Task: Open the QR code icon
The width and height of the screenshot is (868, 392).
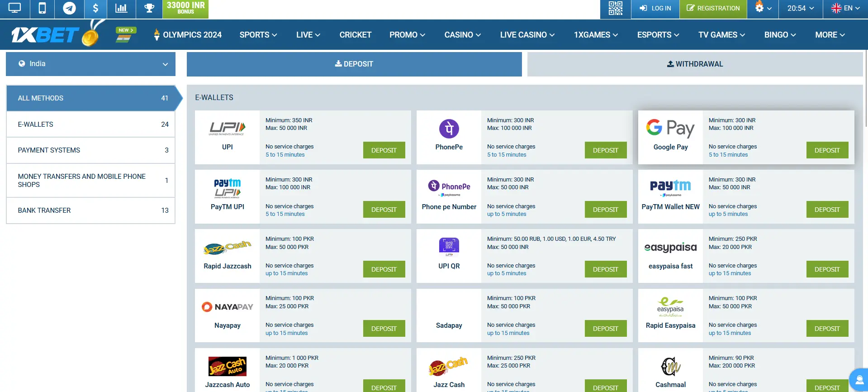Action: (615, 9)
